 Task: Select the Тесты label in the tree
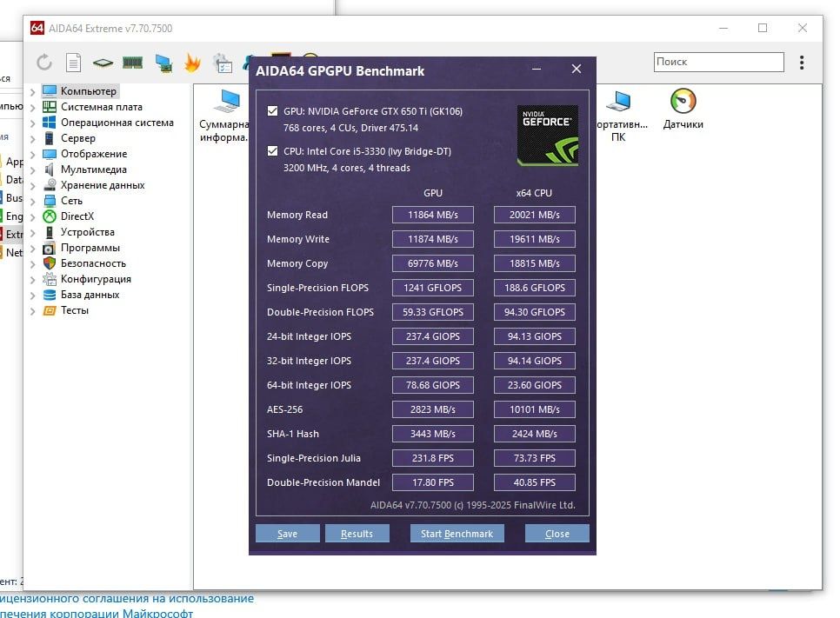click(75, 310)
